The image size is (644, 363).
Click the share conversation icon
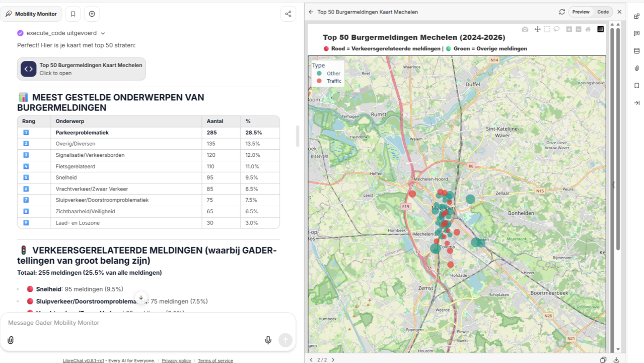point(288,14)
